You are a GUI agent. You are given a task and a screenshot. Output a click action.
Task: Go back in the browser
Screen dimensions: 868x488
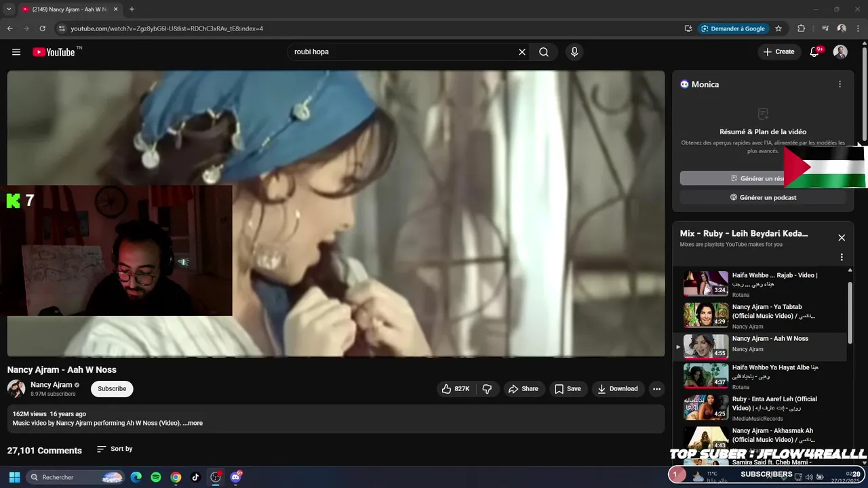[9, 28]
